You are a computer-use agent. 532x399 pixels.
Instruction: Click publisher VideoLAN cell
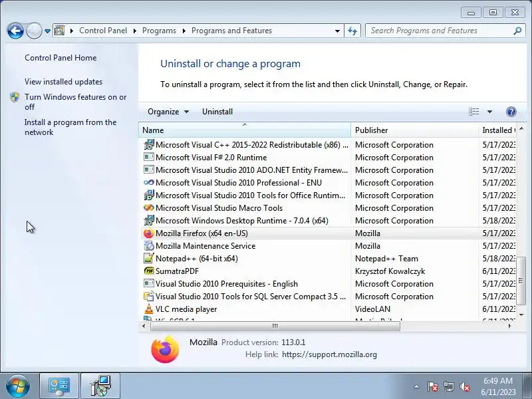(x=372, y=309)
